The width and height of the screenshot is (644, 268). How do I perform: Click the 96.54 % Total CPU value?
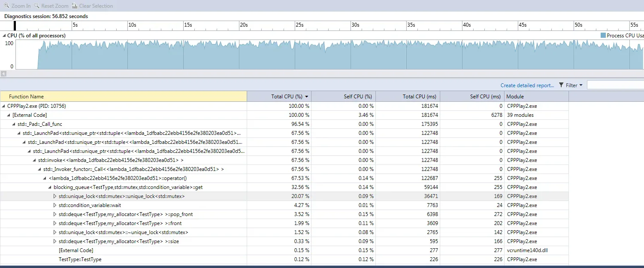tap(300, 124)
